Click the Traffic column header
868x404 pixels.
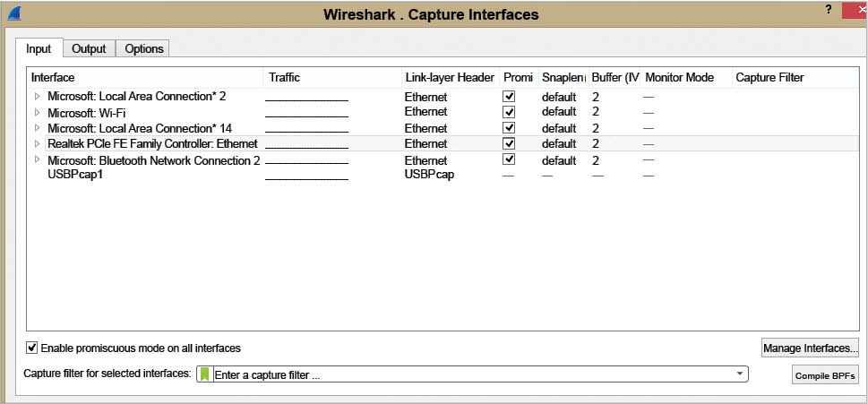285,78
